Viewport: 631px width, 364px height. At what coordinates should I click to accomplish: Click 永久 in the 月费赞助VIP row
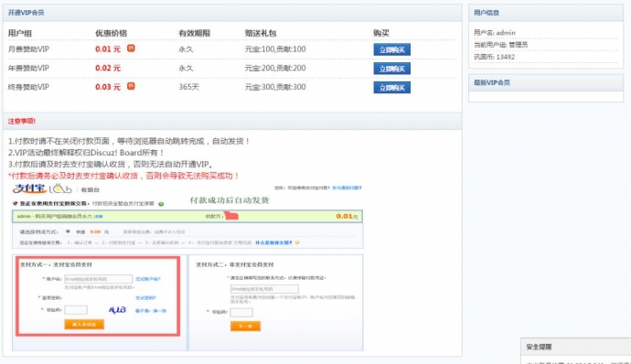[186, 49]
